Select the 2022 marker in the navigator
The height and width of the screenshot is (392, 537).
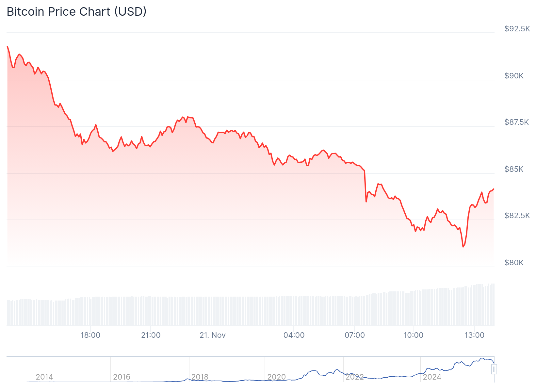click(355, 377)
